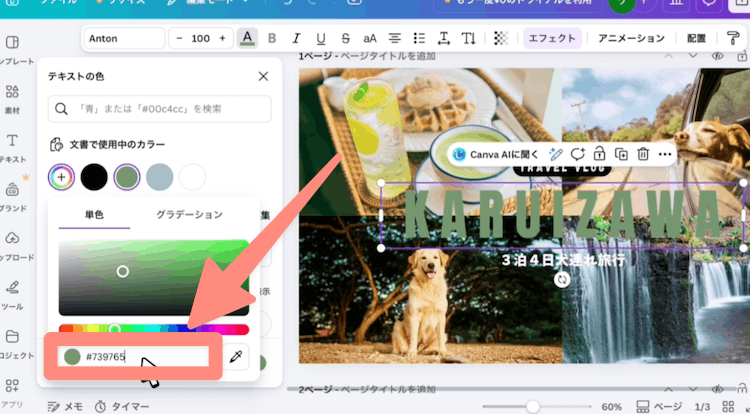The height and width of the screenshot is (414, 750).
Task: Click page 2 title ページタイトルを追加
Action: tap(388, 390)
